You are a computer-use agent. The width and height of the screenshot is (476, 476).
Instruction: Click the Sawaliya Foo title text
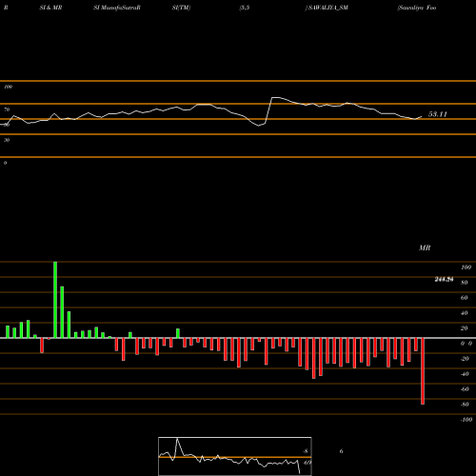tap(417, 8)
